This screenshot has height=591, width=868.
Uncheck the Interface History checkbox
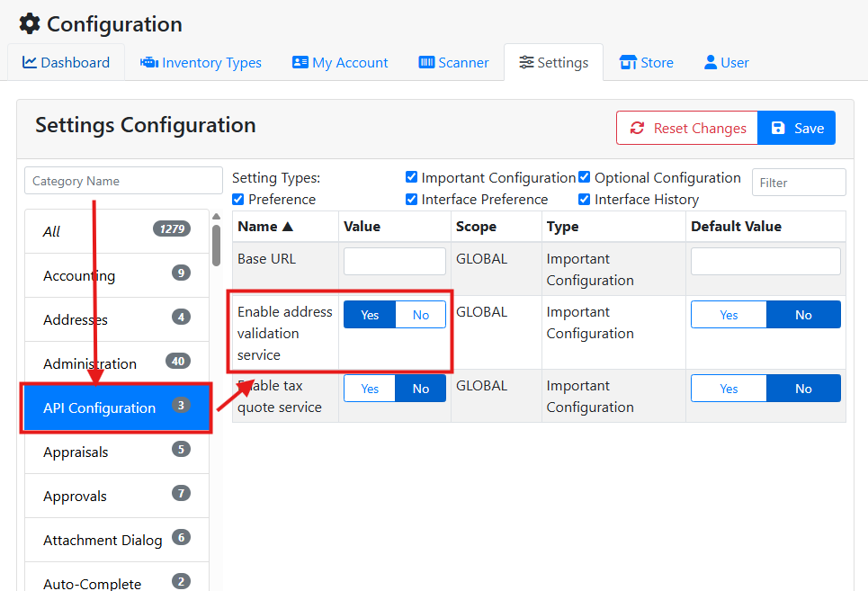click(584, 199)
